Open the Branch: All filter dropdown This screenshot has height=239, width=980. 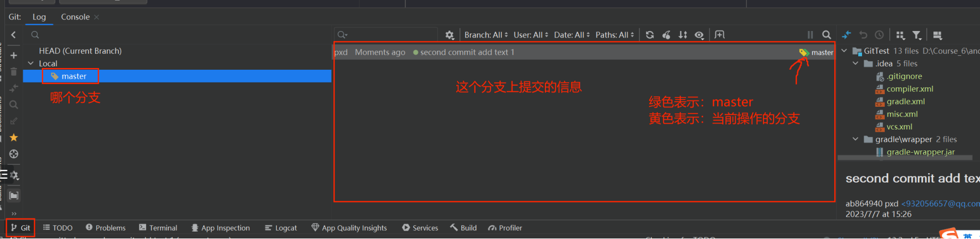pos(486,35)
